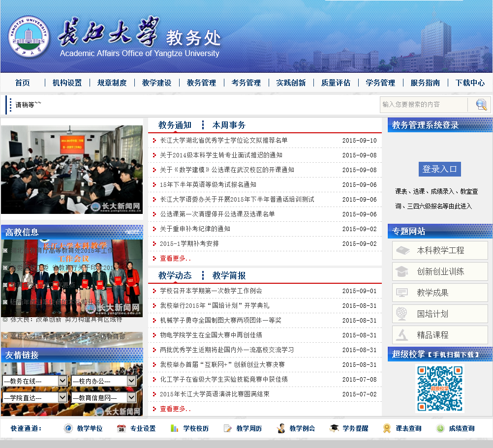Click the search input field

point(424,105)
